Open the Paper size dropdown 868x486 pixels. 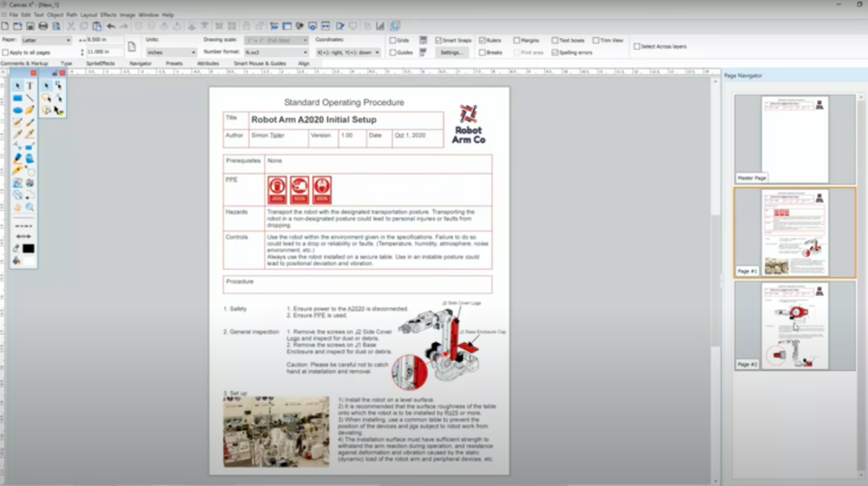pos(46,41)
